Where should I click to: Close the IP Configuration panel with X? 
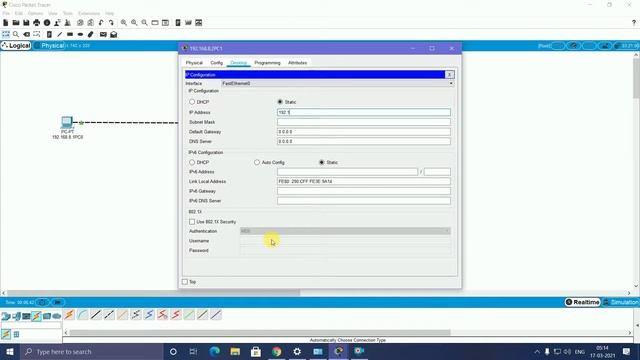click(449, 75)
